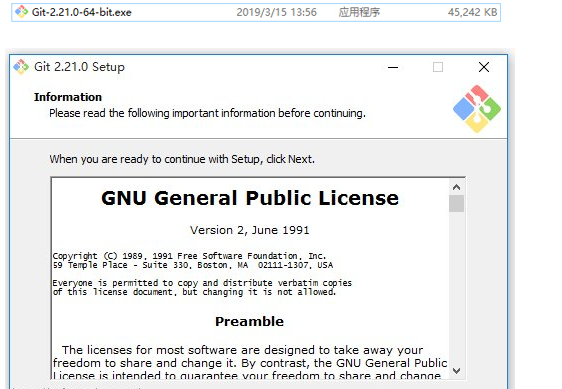Close the Git 2.21.0 Setup window
This screenshot has width=562, height=389.
coord(484,67)
